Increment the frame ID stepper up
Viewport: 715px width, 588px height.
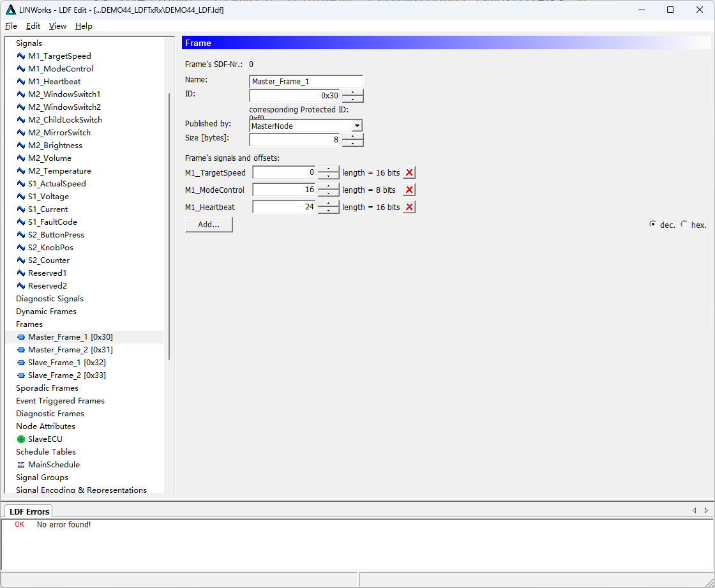(352, 92)
